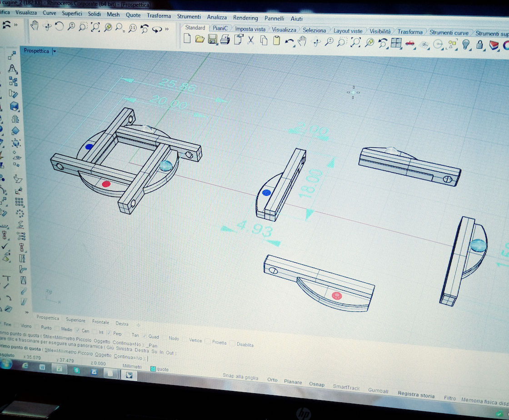
Task: Click the New file icon in Standard toolbar
Action: (x=187, y=39)
